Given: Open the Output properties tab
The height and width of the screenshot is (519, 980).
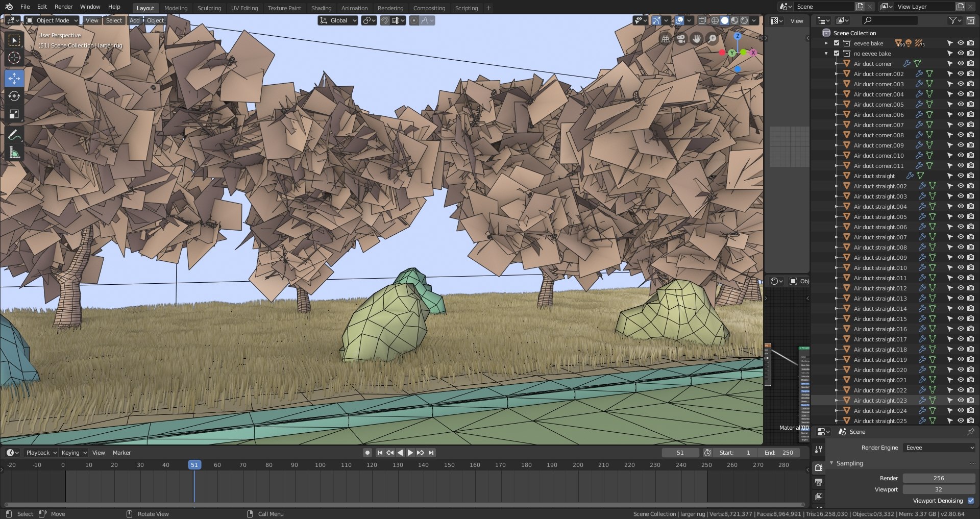Looking at the screenshot, I should pos(819,482).
